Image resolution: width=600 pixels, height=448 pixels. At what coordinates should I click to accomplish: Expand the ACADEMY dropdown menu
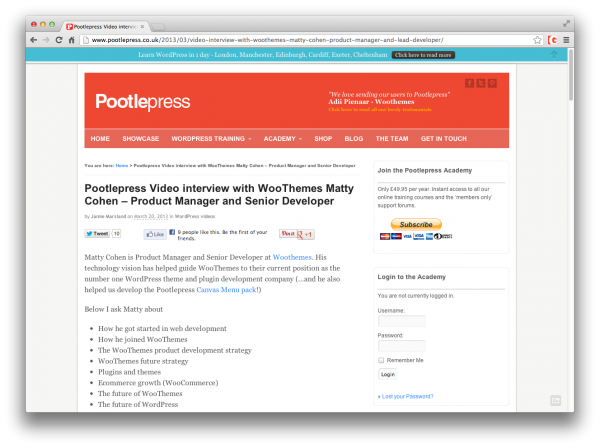[282, 138]
